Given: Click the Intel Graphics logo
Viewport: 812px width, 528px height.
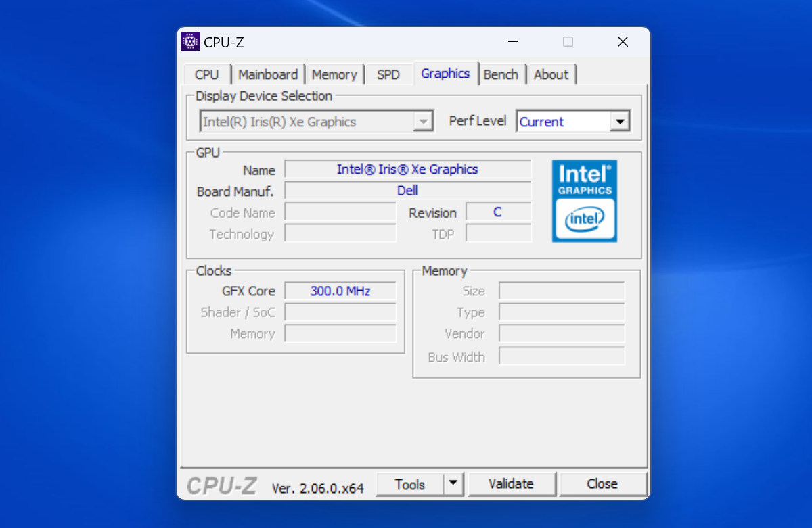Looking at the screenshot, I should [x=585, y=201].
